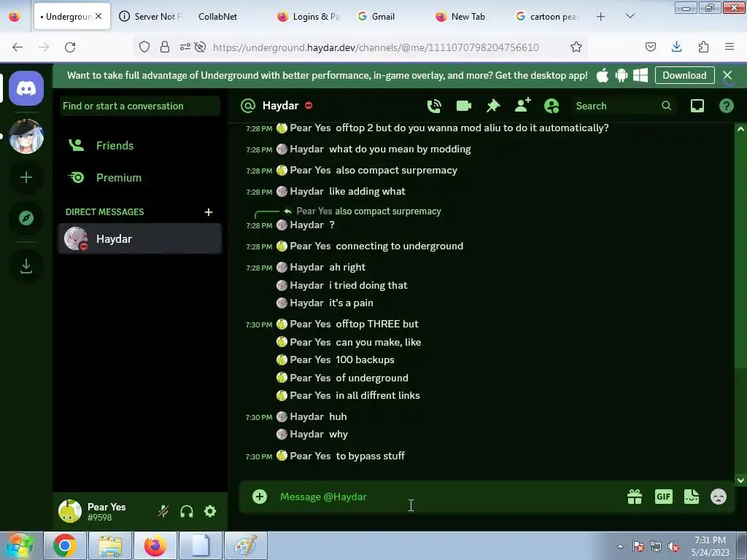Show the user profile panel
Image resolution: width=747 pixels, height=560 pixels.
click(x=551, y=106)
